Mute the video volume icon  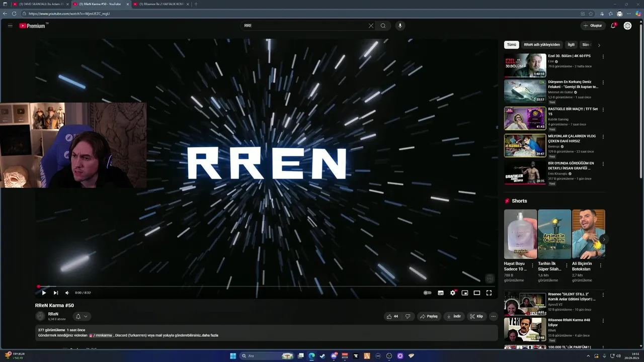pos(67,293)
